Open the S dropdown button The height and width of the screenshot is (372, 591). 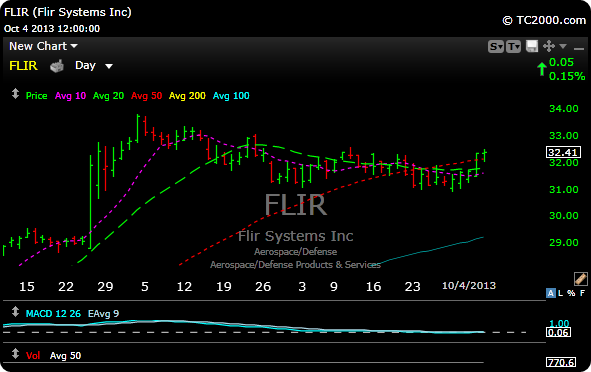[x=496, y=47]
